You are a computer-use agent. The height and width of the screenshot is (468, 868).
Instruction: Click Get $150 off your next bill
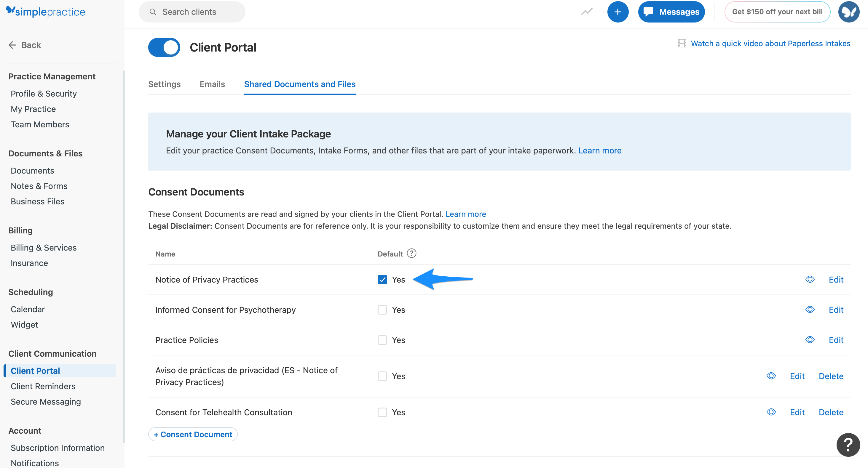click(777, 12)
